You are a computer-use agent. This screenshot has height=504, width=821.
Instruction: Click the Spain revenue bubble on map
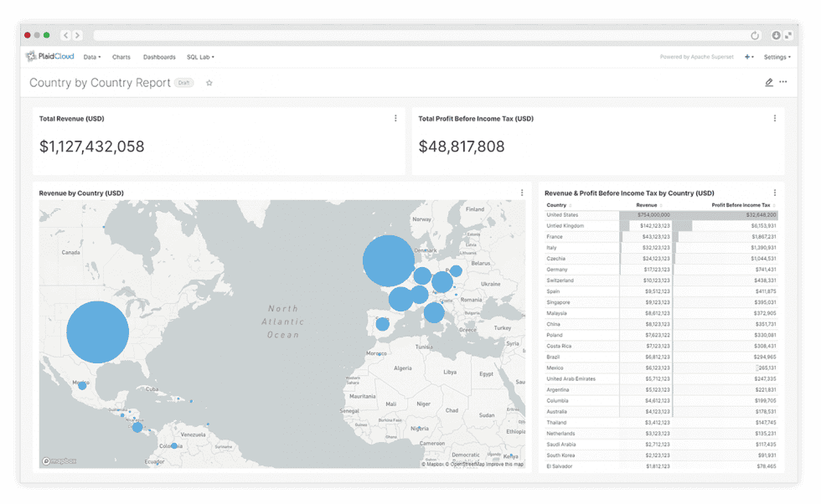(383, 324)
